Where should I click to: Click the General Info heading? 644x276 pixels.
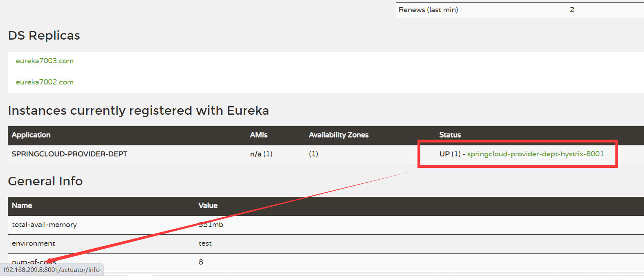[45, 181]
